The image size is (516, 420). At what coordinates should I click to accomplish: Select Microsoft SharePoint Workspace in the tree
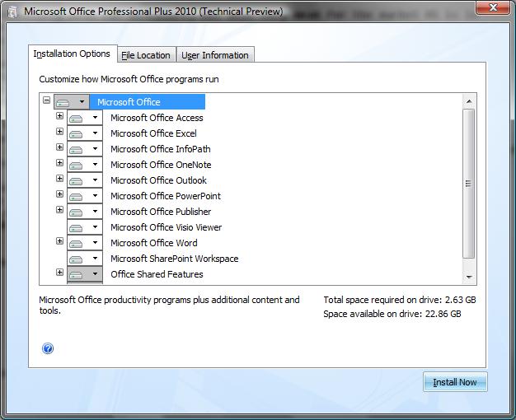[x=175, y=259]
